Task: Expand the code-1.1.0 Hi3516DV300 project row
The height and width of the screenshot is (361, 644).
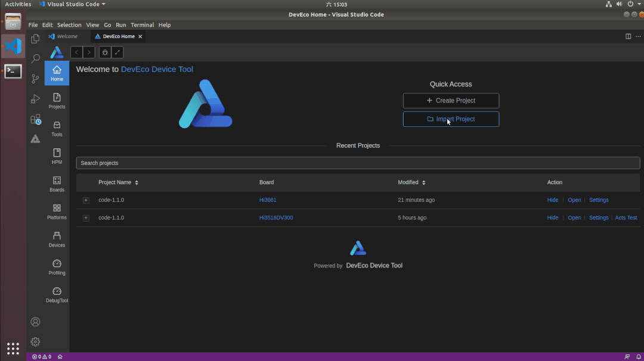Action: pos(86,218)
